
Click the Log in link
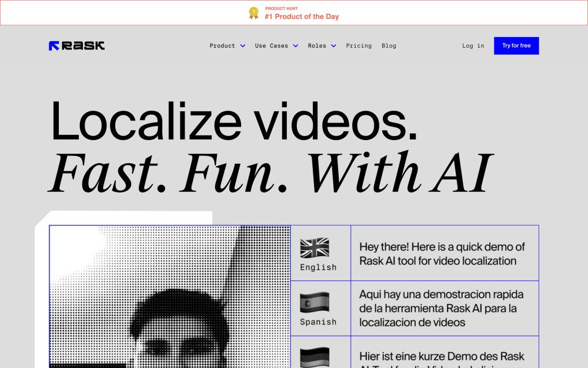(x=473, y=46)
